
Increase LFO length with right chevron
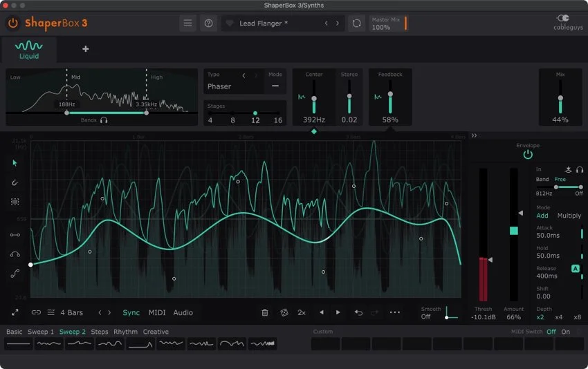pos(109,312)
